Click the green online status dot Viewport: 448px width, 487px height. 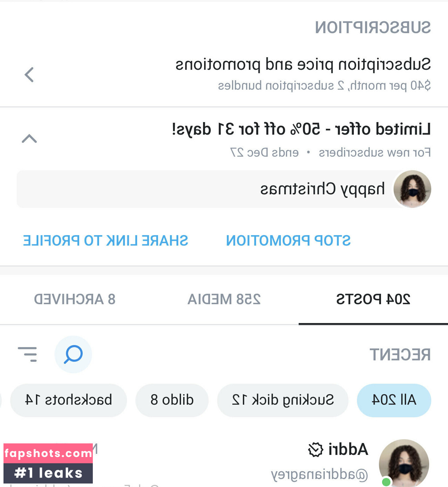[x=386, y=482]
